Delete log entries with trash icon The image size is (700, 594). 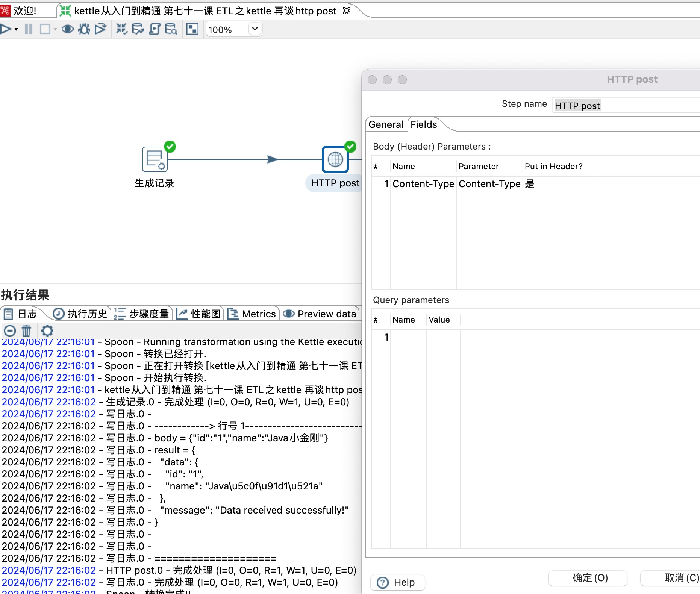point(26,331)
